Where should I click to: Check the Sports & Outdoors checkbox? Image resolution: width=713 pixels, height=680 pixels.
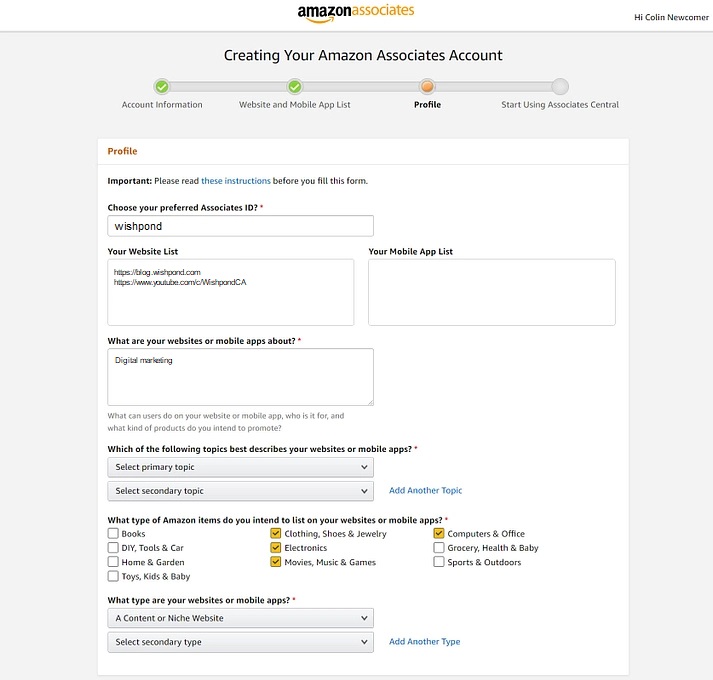point(439,562)
